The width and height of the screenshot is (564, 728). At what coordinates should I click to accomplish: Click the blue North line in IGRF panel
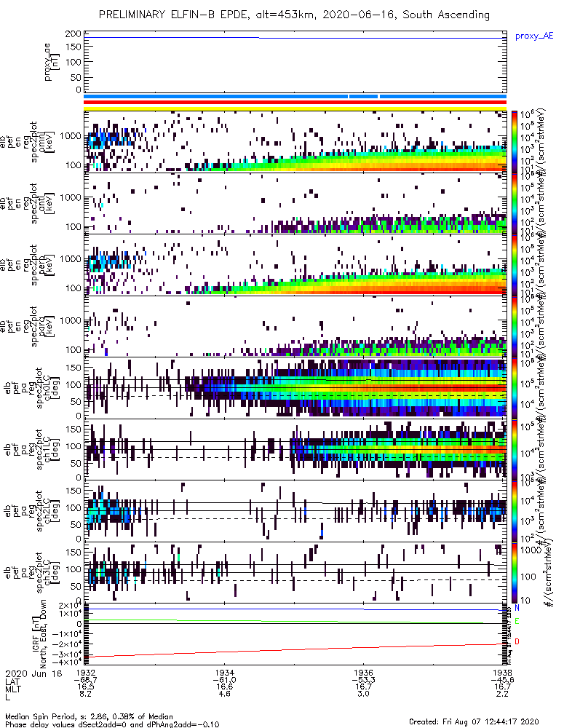coord(295,609)
